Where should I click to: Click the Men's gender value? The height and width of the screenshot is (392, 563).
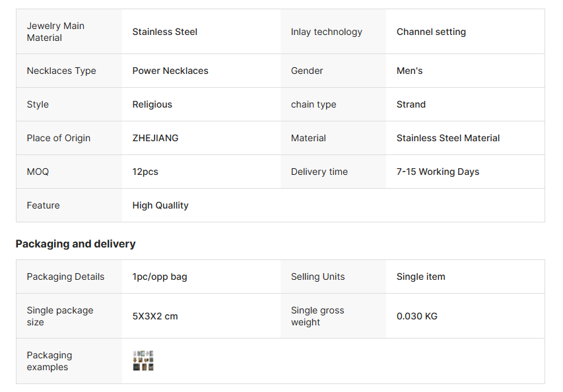[x=409, y=71]
